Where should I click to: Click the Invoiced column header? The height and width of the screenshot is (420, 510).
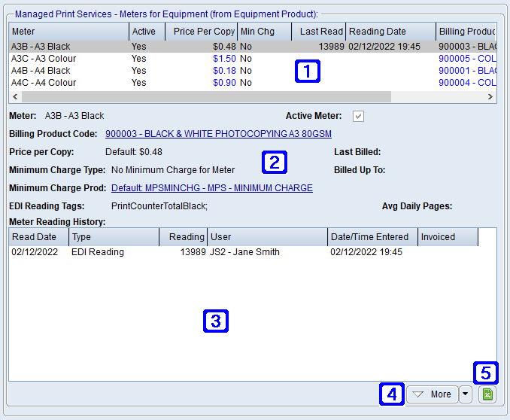pos(447,237)
